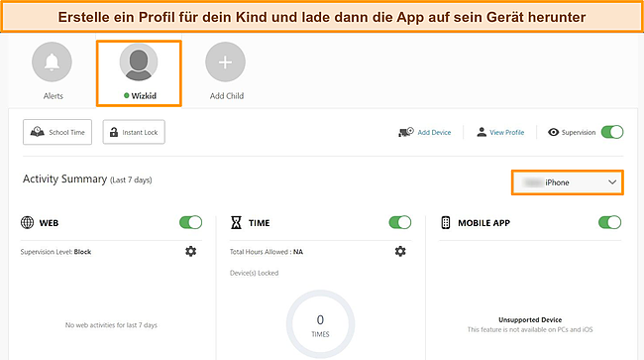Click the TIME hourglass icon
Screen dimensions: 644x360
236,223
